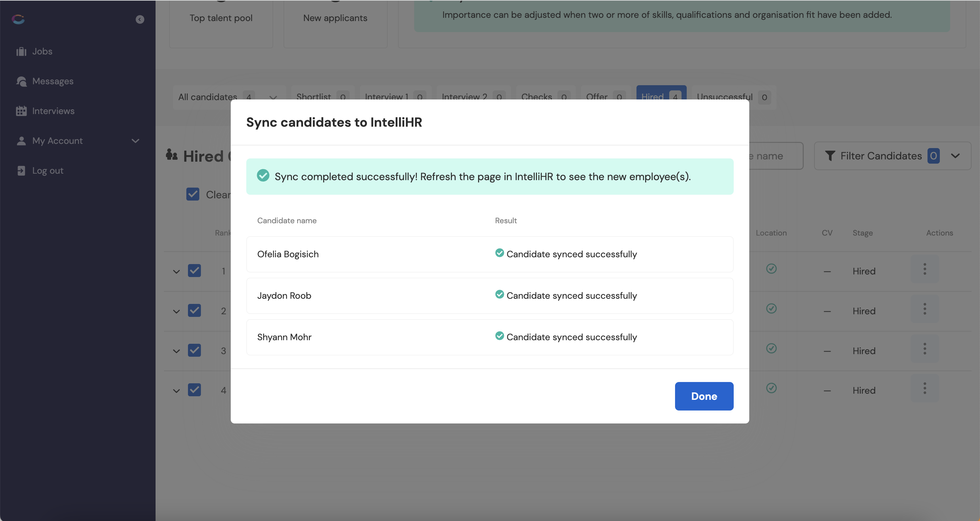Viewport: 980px width, 521px height.
Task: Click the Jobs briefcase icon
Action: tap(21, 51)
